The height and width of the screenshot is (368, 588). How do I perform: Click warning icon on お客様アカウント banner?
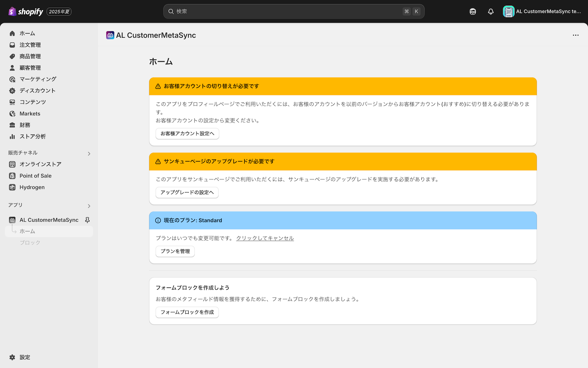(158, 86)
